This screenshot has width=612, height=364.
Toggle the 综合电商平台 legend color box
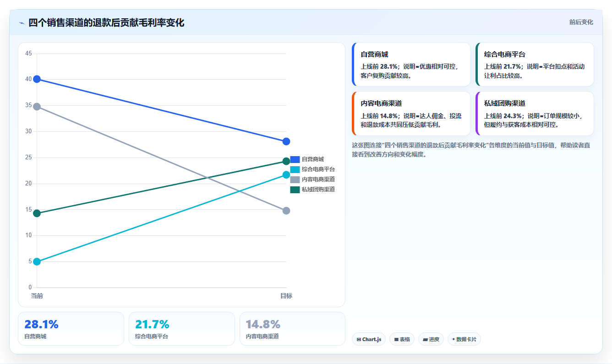(295, 169)
